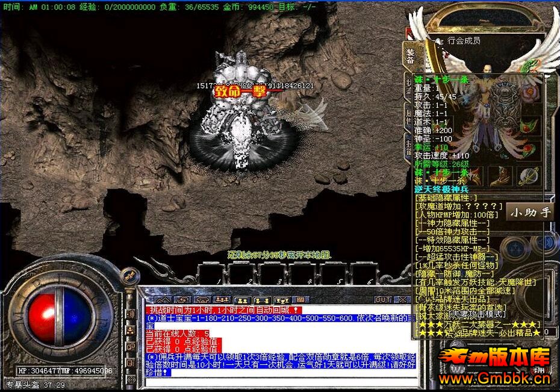This screenshot has width=560, height=392.
Task: Click the two-figure trade icon in chat toolbar
Action: click(243, 300)
